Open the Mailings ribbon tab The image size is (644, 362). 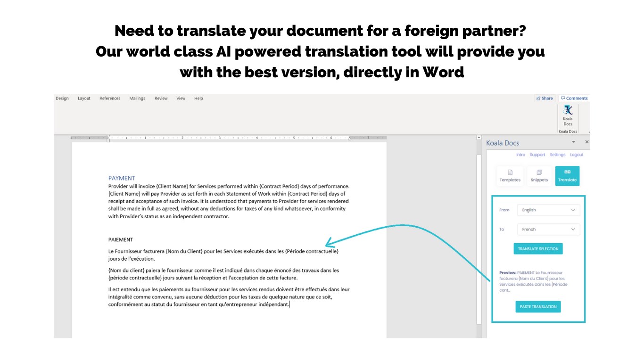coord(137,99)
